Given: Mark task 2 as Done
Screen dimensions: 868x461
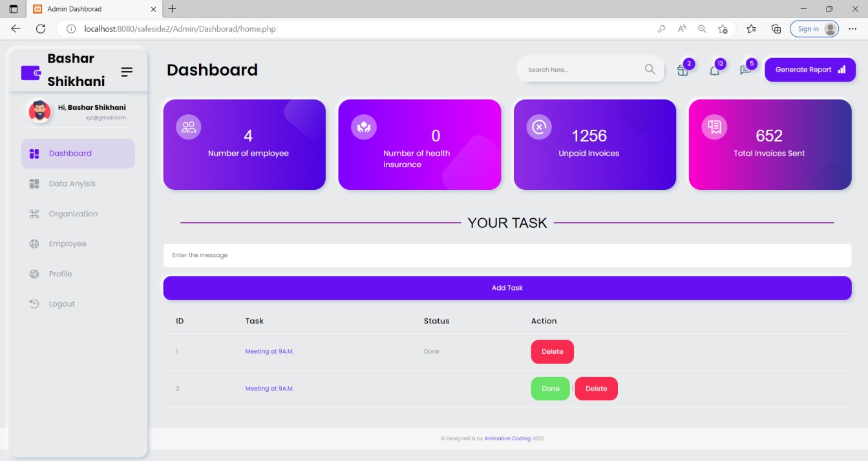Looking at the screenshot, I should click(x=550, y=389).
